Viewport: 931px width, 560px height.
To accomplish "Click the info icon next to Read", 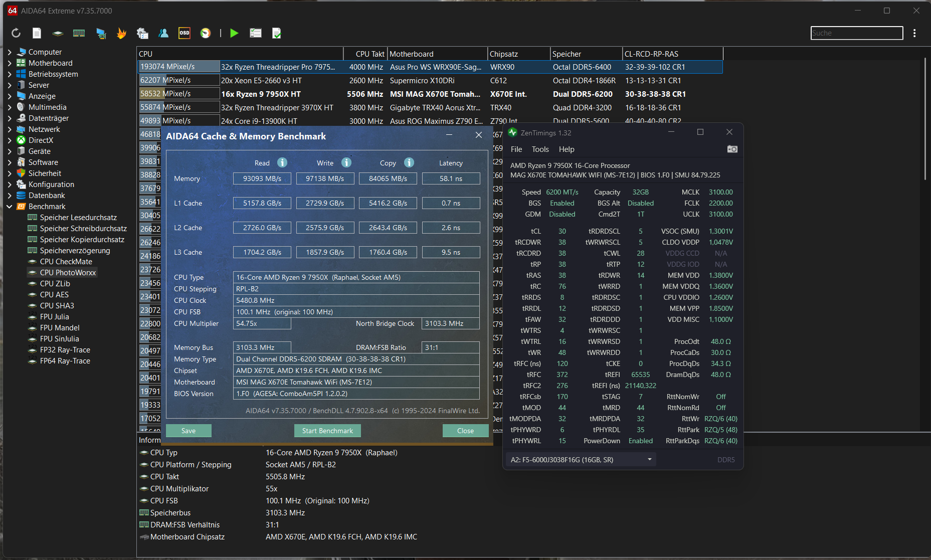I will coord(282,162).
